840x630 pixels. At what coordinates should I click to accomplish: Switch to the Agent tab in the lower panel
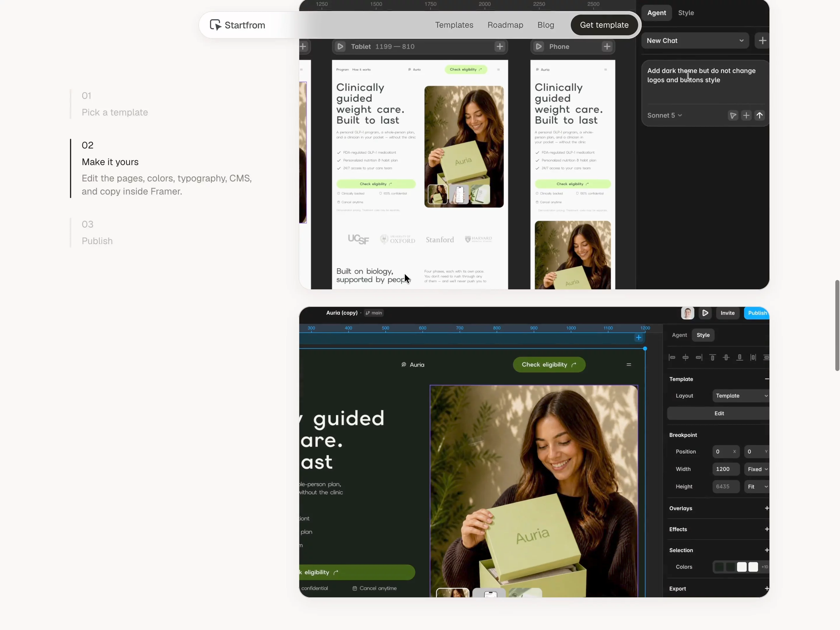pos(679,335)
